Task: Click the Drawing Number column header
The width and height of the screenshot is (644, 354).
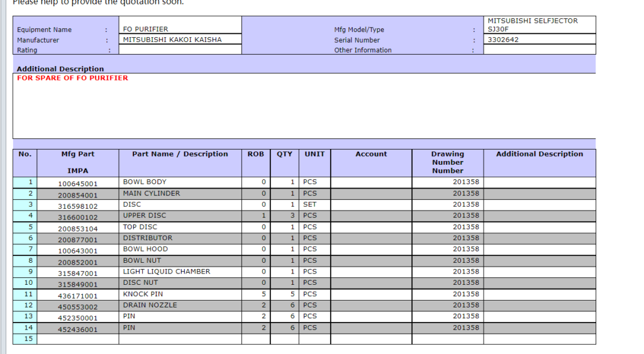Action: click(x=447, y=162)
